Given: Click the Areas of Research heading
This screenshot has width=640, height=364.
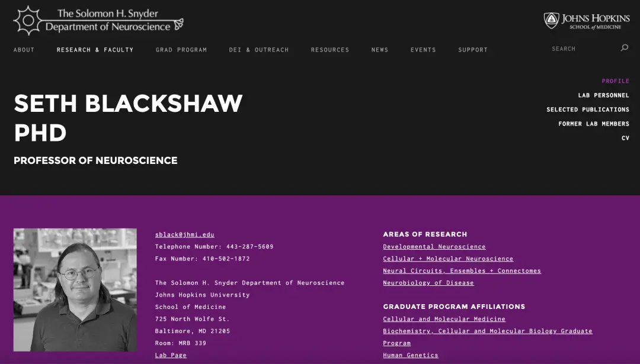Looking at the screenshot, I should click(425, 234).
